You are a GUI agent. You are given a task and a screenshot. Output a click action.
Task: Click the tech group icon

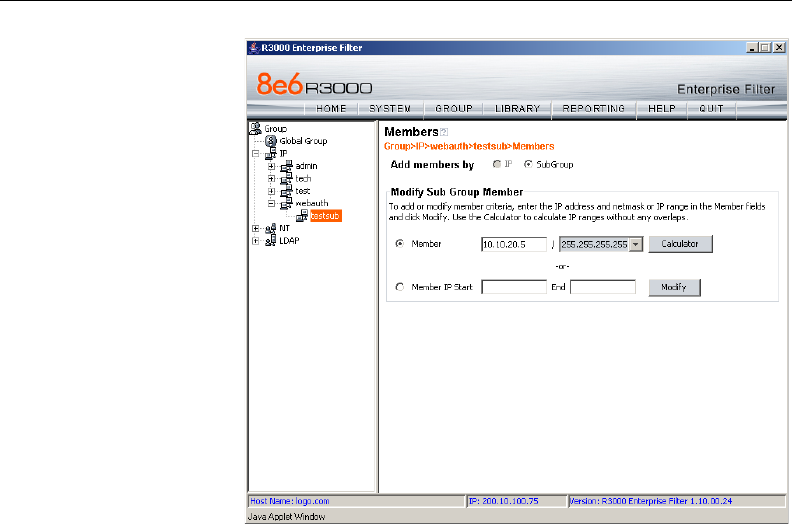click(287, 178)
